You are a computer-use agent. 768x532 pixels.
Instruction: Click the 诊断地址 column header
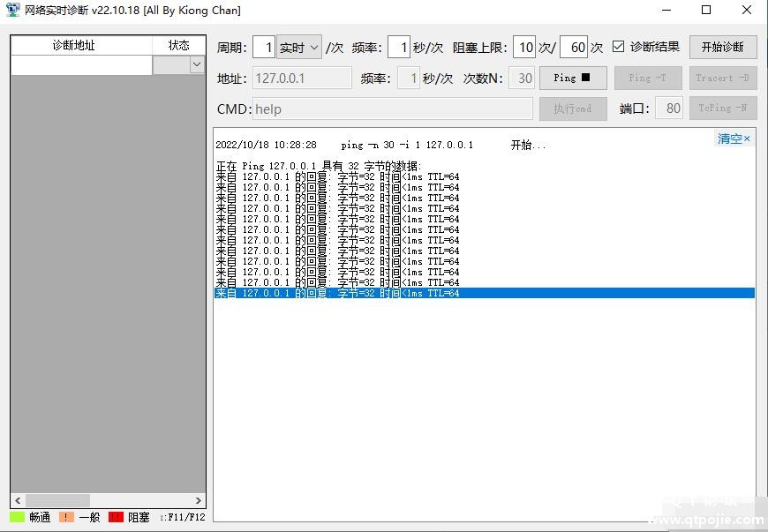(81, 46)
